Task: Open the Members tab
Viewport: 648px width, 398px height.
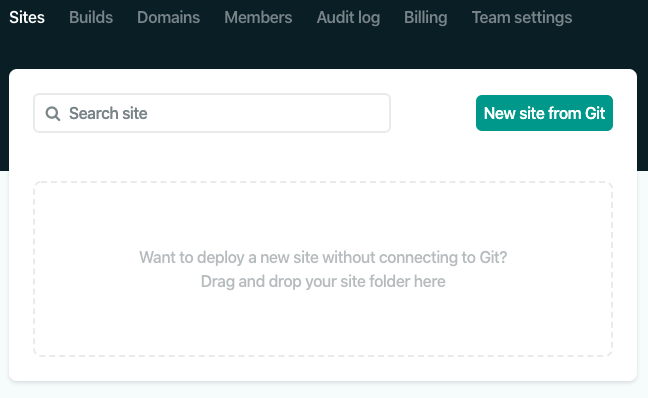Action: pyautogui.click(x=258, y=17)
